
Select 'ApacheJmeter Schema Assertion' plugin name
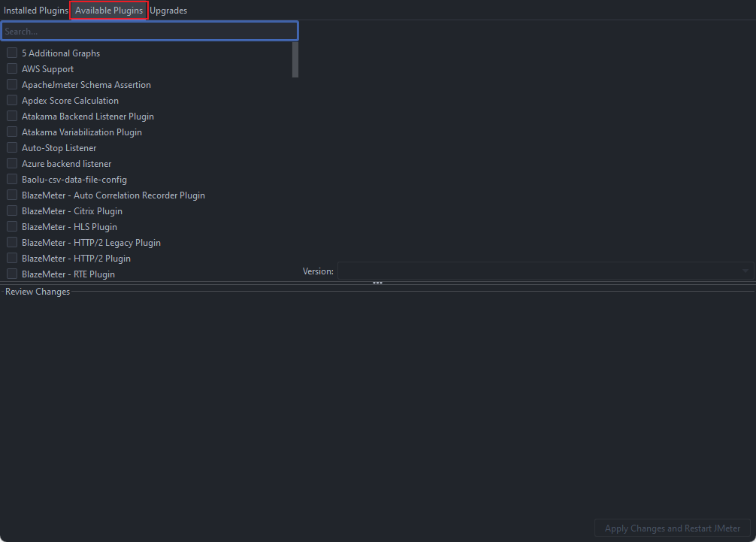[x=86, y=85]
